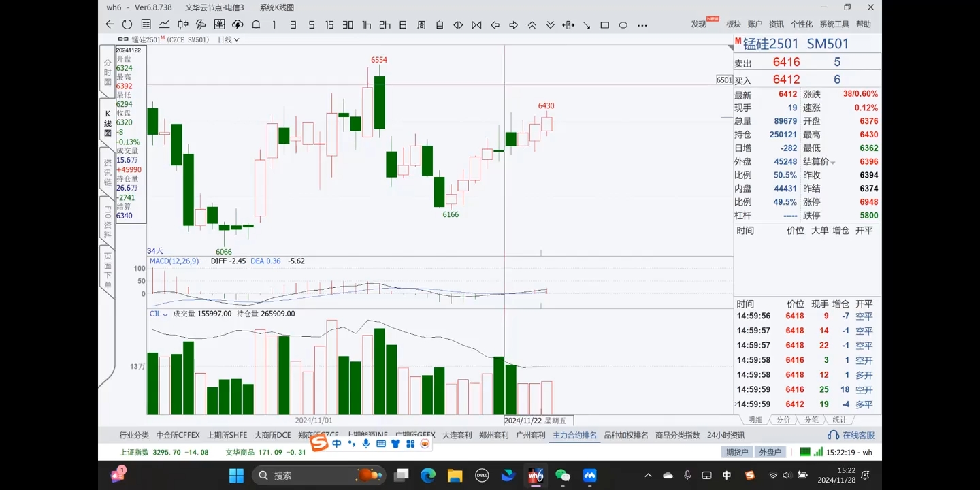
Task: Switch to the 1h chart period
Action: click(x=366, y=25)
